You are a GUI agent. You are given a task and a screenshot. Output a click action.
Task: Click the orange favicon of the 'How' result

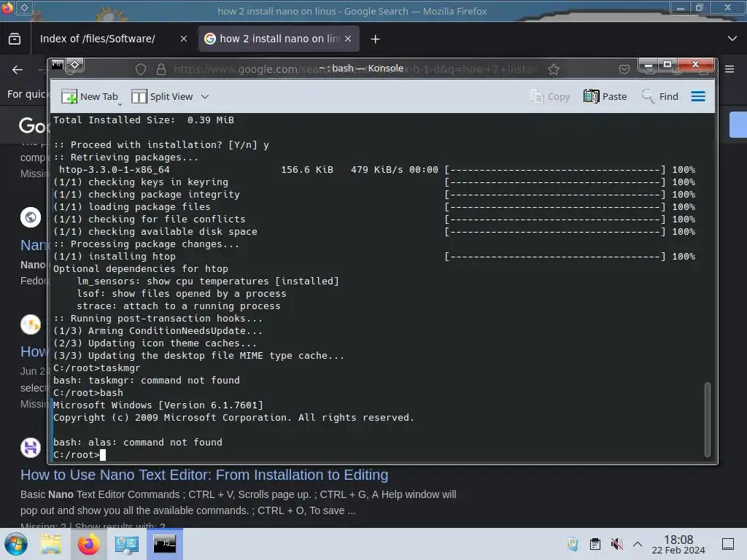pyautogui.click(x=31, y=324)
